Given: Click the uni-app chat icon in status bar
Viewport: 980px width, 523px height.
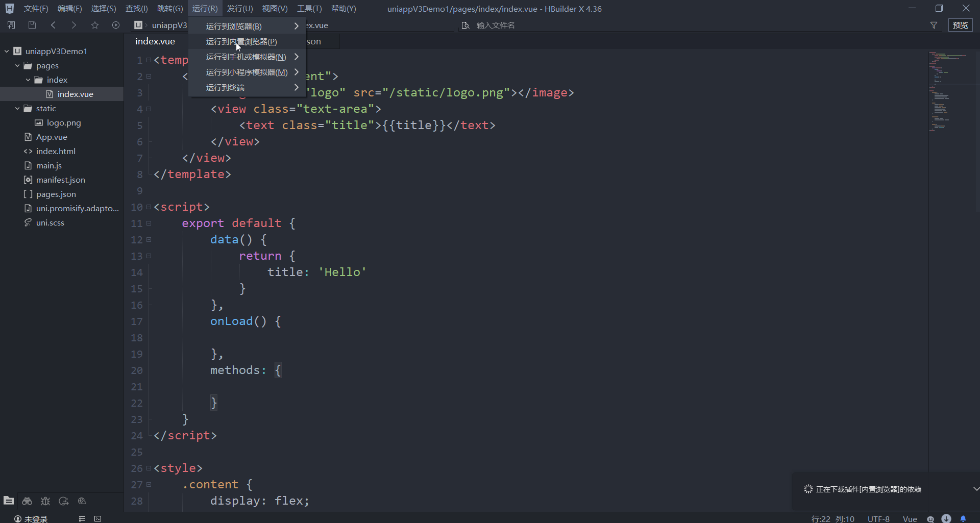Looking at the screenshot, I should click(x=930, y=518).
